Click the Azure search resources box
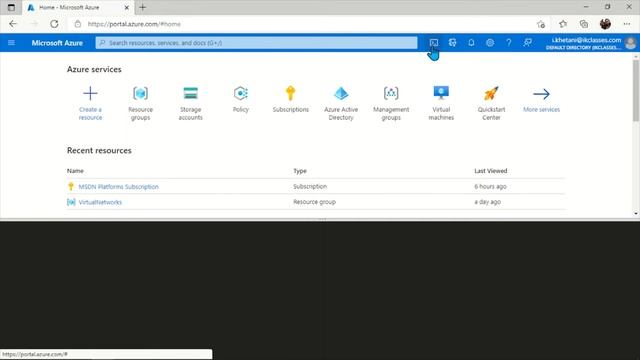 [x=256, y=43]
